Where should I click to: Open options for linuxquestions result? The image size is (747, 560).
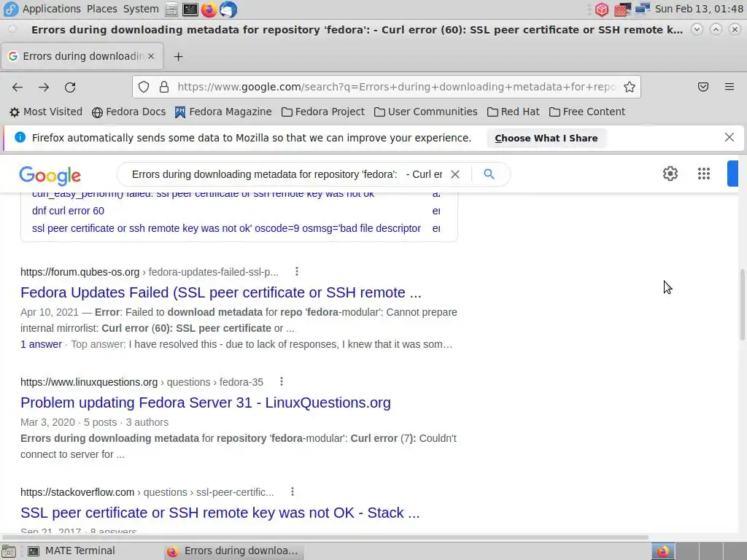coord(282,381)
